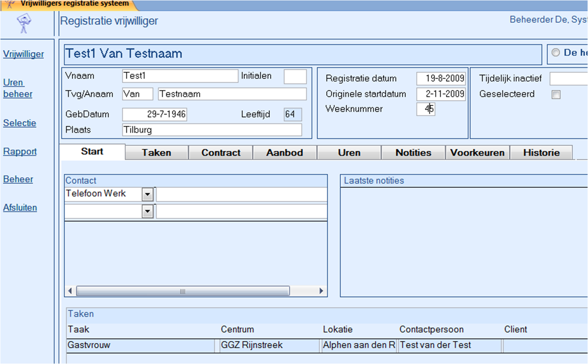This screenshot has height=364, width=588.
Task: Select the Test van der Test cell
Action: tap(450, 345)
